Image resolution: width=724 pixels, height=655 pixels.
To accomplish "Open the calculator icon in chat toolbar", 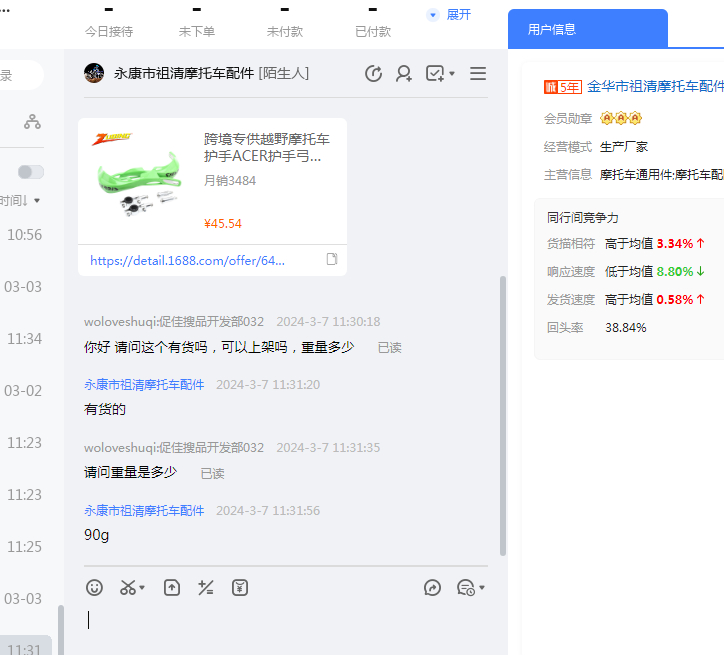I will pos(206,588).
